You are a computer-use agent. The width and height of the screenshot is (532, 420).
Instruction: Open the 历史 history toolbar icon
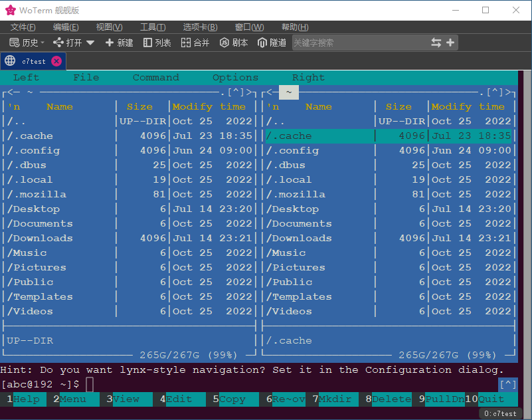pyautogui.click(x=14, y=43)
